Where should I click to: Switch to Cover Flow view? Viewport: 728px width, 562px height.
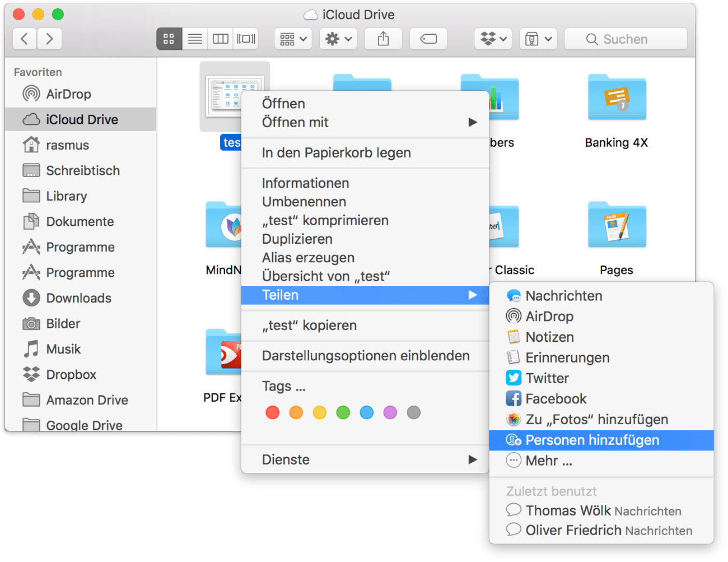(246, 39)
